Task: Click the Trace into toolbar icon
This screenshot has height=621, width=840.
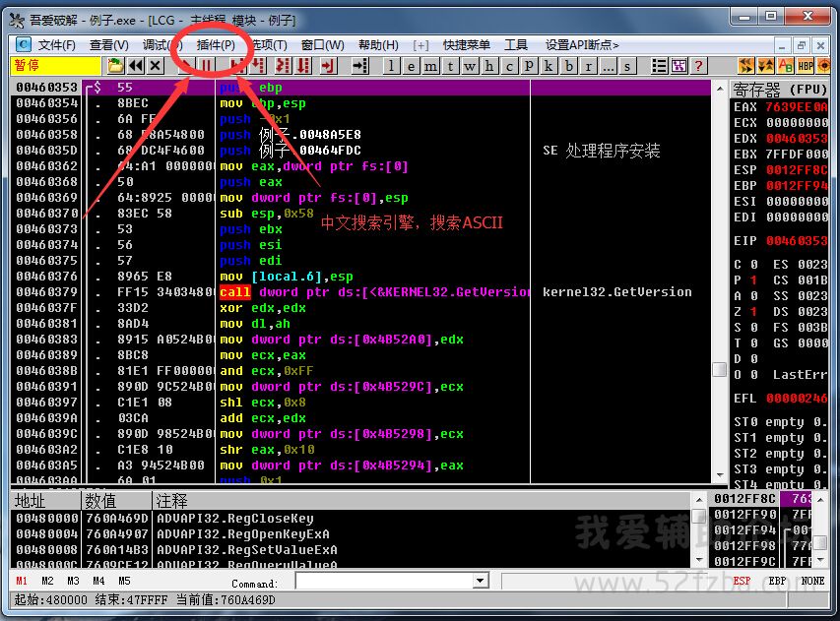Action: (x=283, y=66)
